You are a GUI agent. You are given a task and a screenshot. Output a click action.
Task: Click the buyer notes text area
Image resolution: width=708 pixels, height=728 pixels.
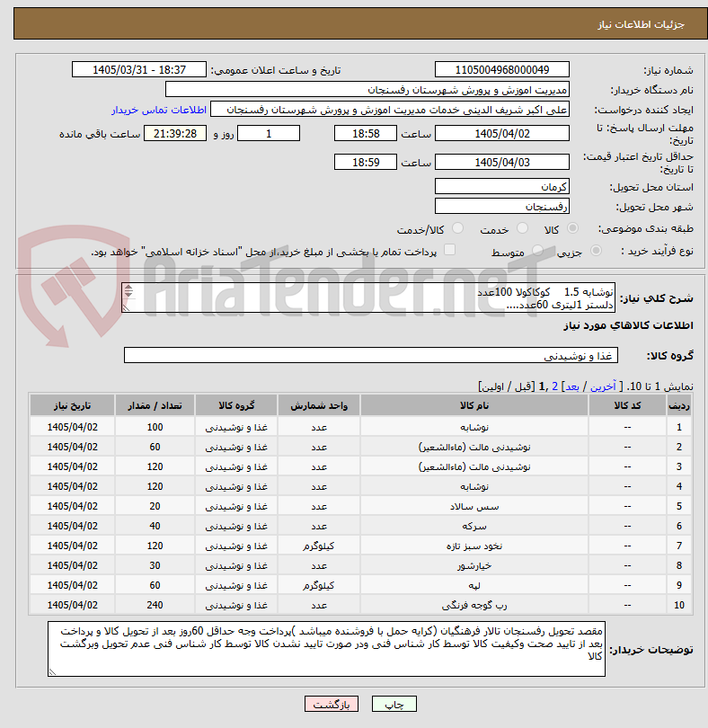click(326, 649)
